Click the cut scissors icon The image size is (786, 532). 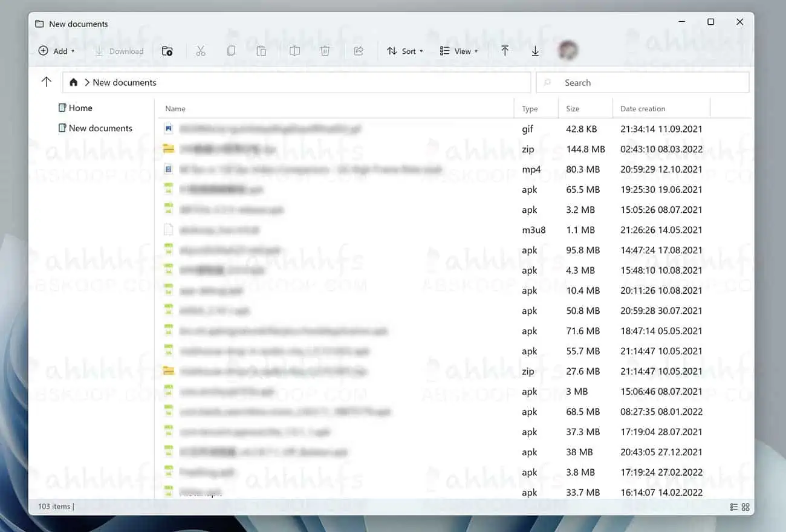(x=201, y=51)
